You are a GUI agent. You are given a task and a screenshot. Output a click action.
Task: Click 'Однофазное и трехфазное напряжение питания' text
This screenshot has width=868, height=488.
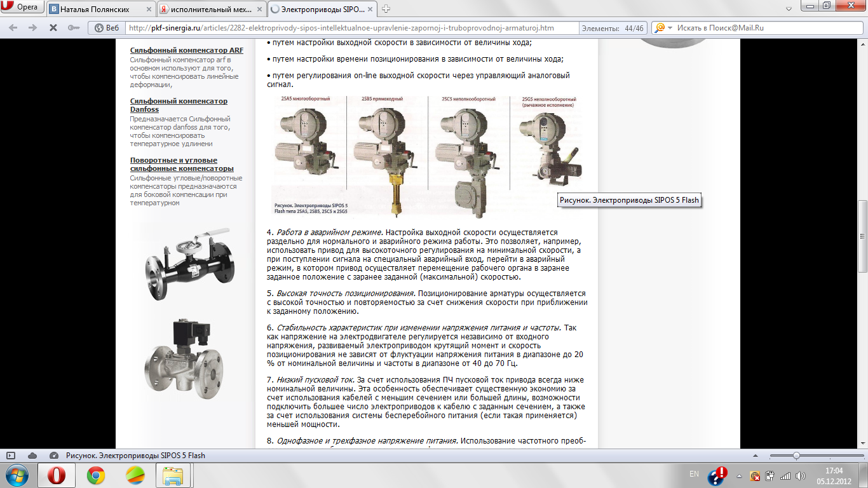[x=367, y=441]
